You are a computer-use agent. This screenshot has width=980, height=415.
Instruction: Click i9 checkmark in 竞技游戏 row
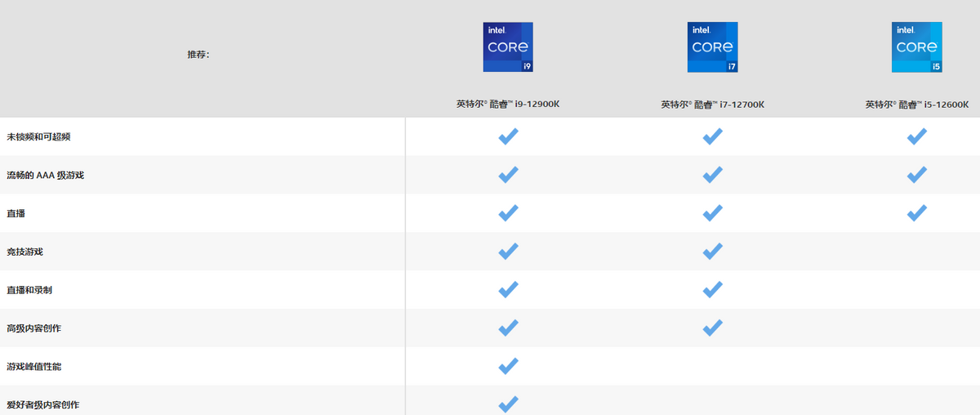(508, 252)
